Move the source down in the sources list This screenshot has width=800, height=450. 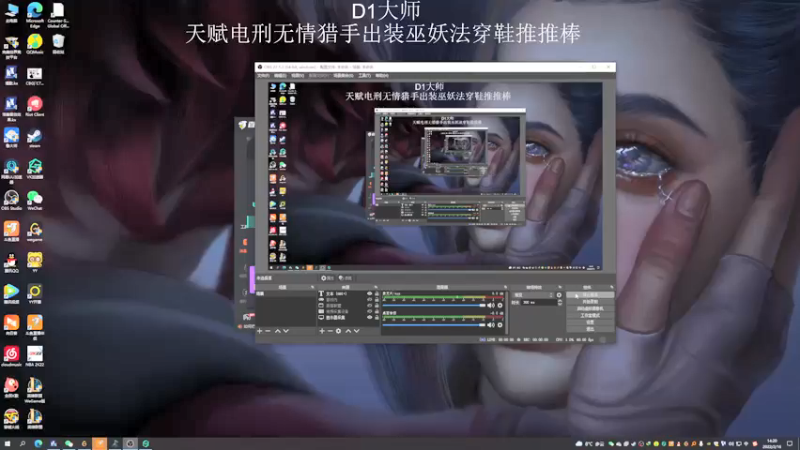point(357,331)
